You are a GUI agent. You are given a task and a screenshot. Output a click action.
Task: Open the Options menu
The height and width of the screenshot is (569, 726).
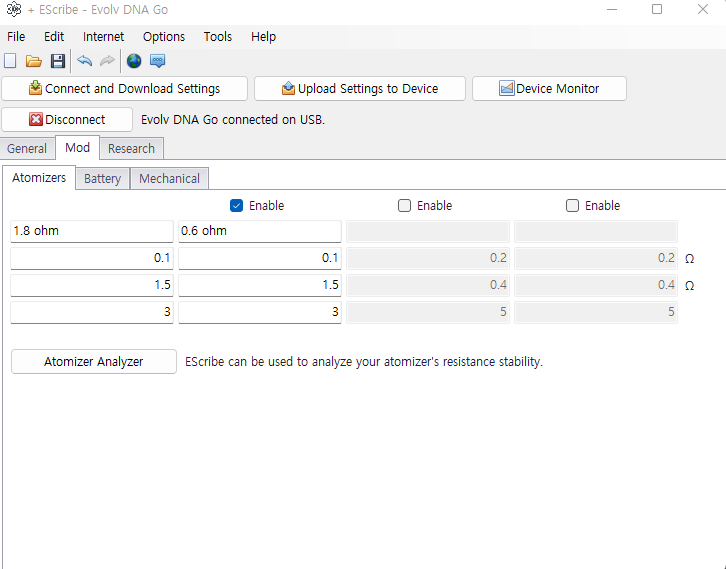tap(164, 37)
